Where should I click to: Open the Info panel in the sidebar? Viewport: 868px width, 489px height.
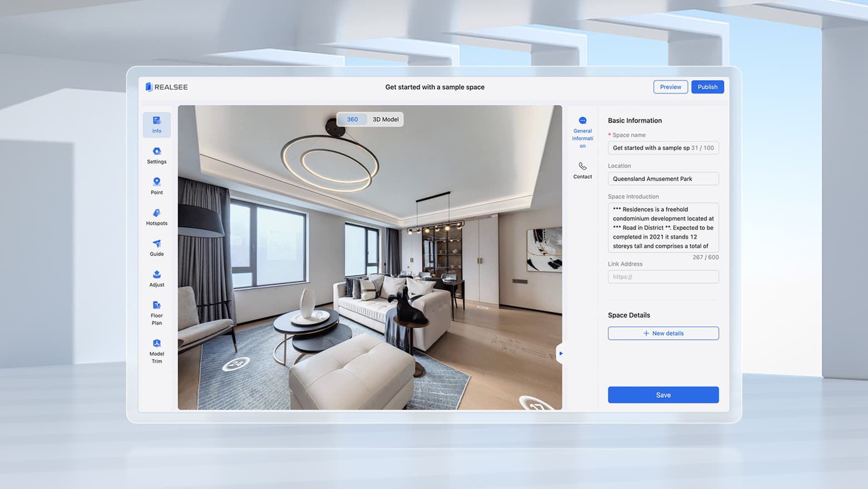[x=156, y=124]
